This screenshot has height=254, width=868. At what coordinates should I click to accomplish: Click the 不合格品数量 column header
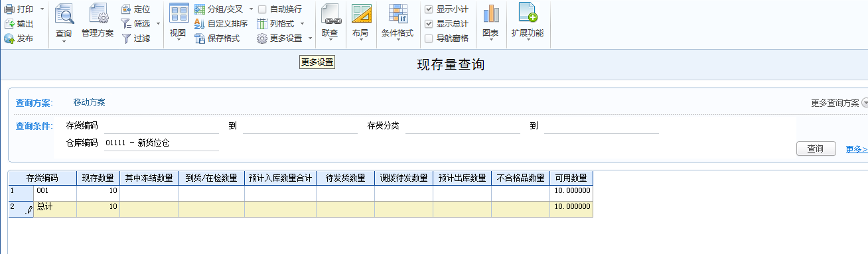[521, 178]
